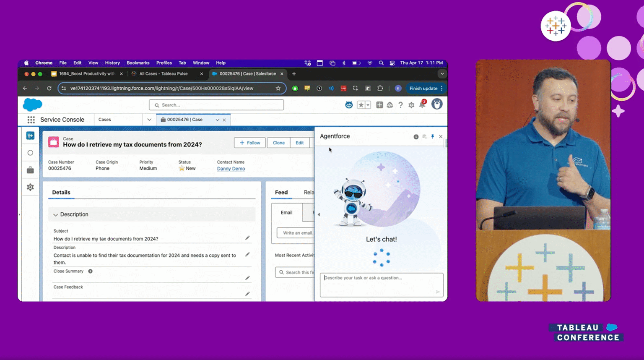
Task: Open the Cases list view dropdown
Action: 149,119
